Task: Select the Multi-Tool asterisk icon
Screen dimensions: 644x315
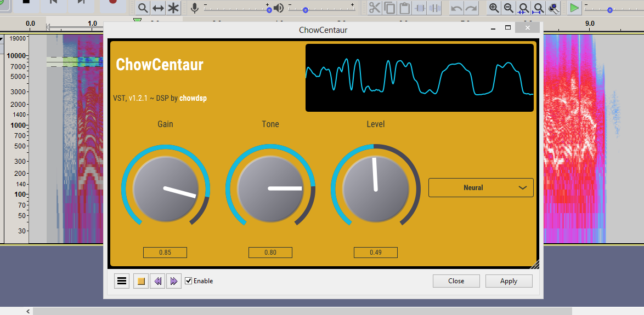Action: [173, 8]
